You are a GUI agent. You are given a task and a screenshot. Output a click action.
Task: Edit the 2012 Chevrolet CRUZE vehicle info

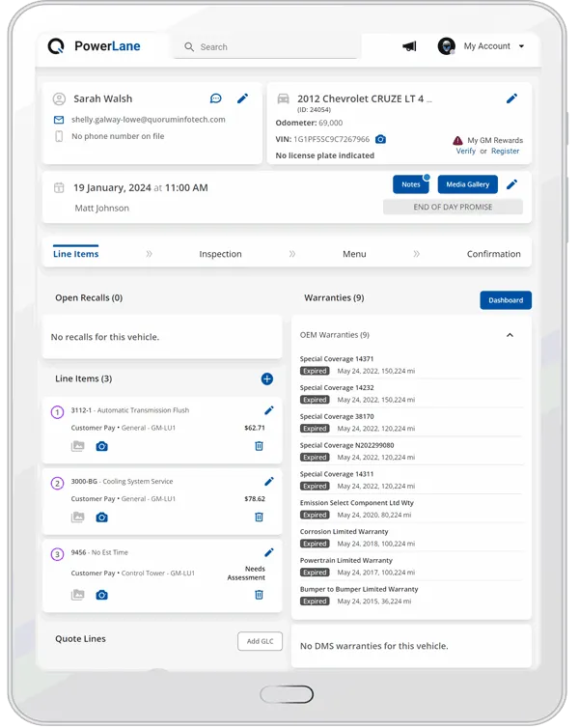pos(511,98)
